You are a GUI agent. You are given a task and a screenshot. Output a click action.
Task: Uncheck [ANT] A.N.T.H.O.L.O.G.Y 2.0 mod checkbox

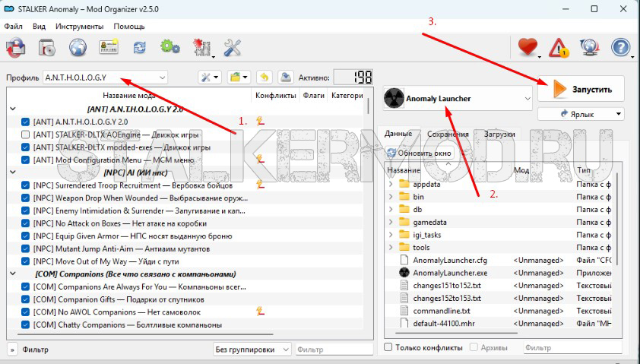pos(25,122)
